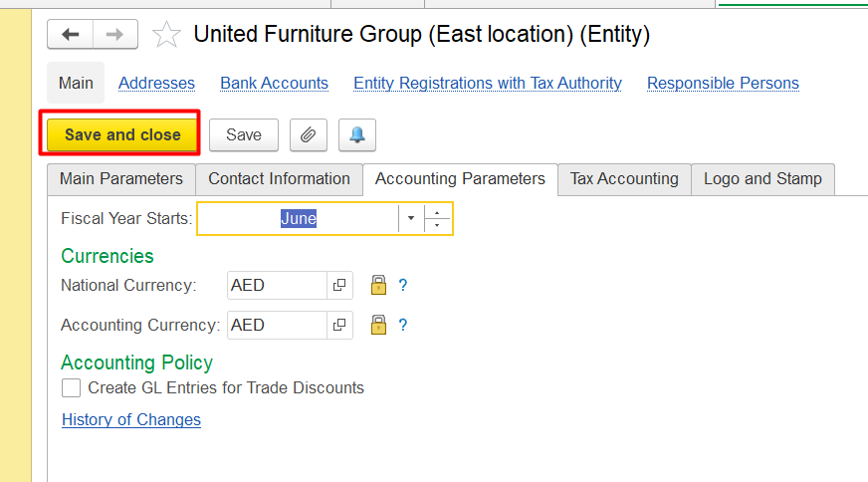868x482 pixels.
Task: Expand the Fiscal Year Starts dropdown
Action: 411,218
